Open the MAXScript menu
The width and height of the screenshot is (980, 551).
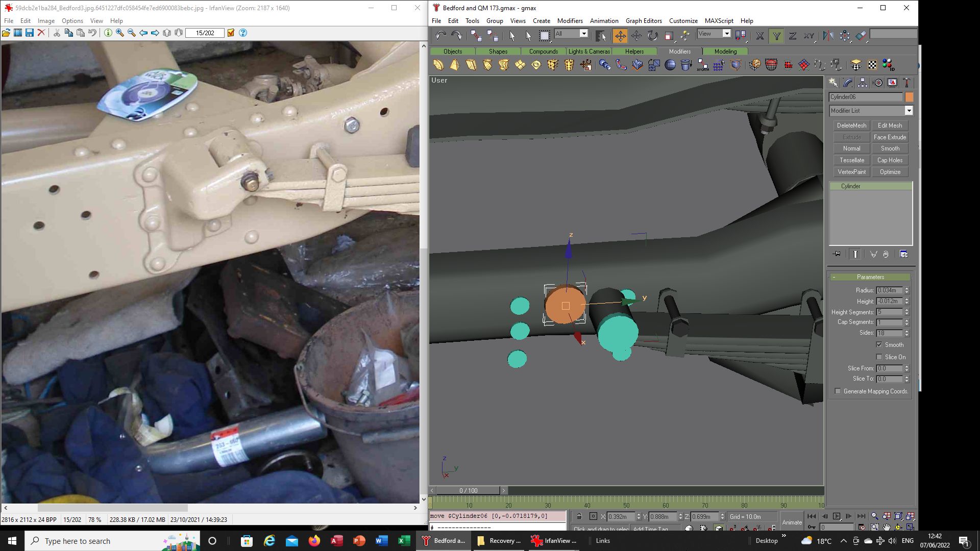(x=719, y=21)
